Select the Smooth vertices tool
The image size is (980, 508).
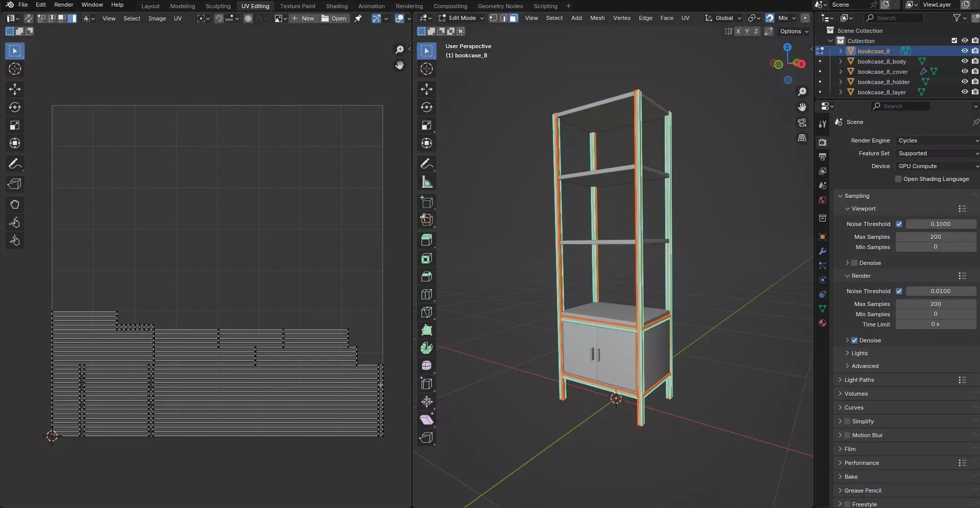point(426,365)
